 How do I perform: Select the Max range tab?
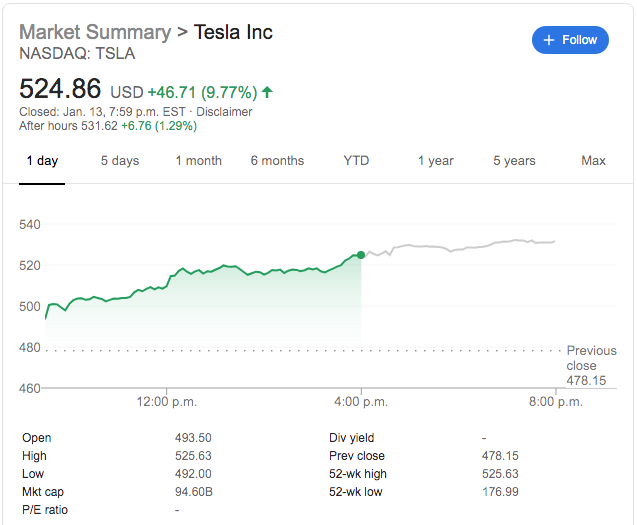(x=593, y=161)
